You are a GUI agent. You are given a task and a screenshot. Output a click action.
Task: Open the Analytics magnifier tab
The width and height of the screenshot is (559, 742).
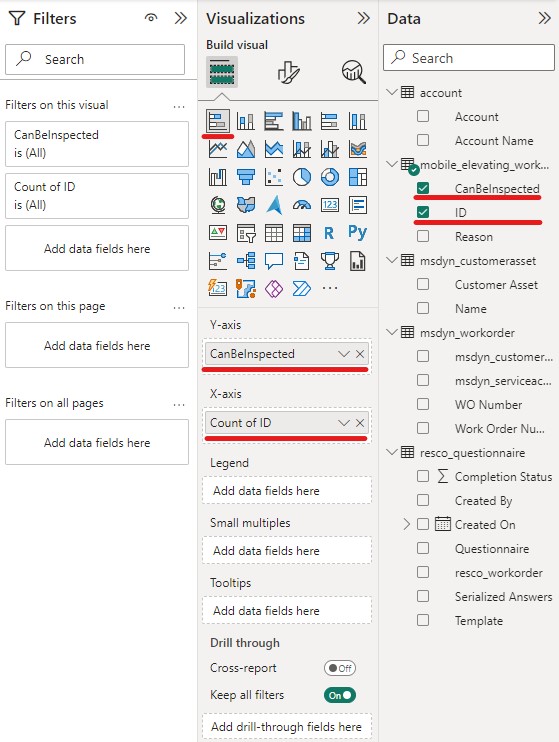click(354, 72)
